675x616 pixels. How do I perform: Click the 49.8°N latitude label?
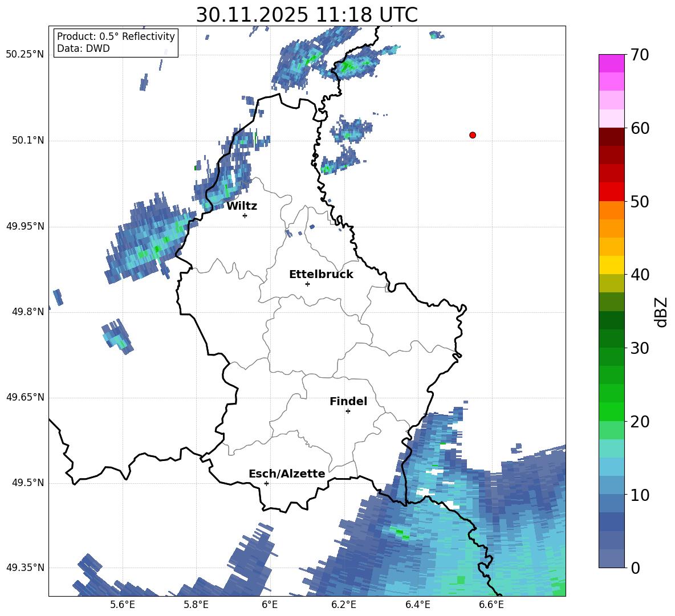pos(28,312)
